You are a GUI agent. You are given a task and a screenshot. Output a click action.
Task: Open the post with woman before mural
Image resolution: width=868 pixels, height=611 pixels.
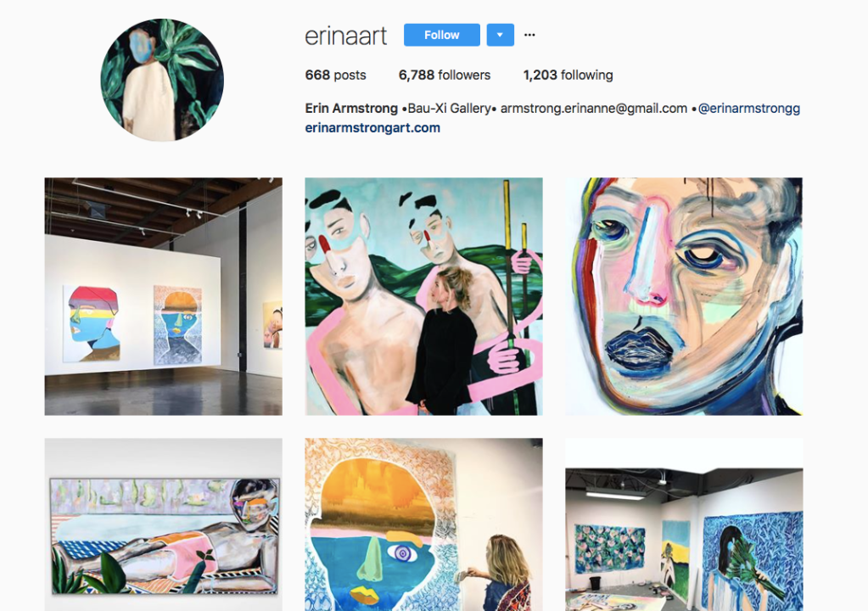coord(423,296)
